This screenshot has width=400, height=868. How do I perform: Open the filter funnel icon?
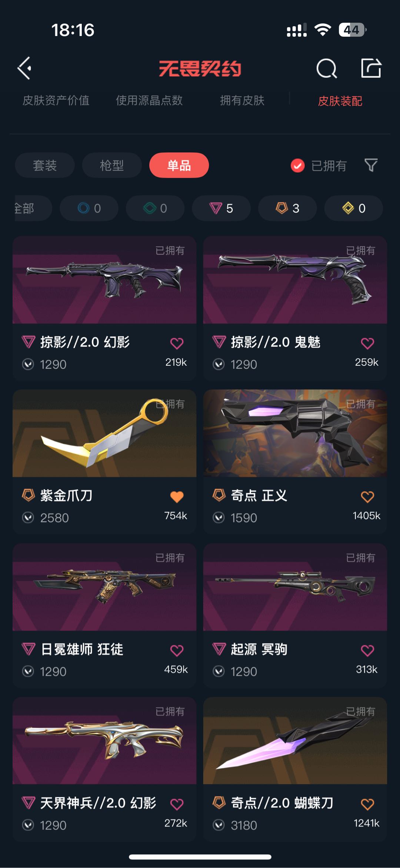(371, 165)
